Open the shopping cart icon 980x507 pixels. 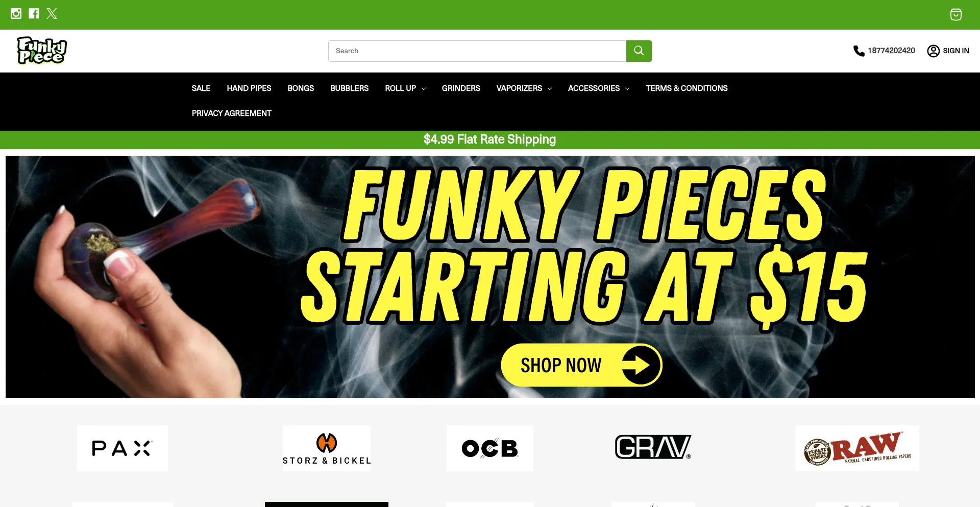pos(955,14)
